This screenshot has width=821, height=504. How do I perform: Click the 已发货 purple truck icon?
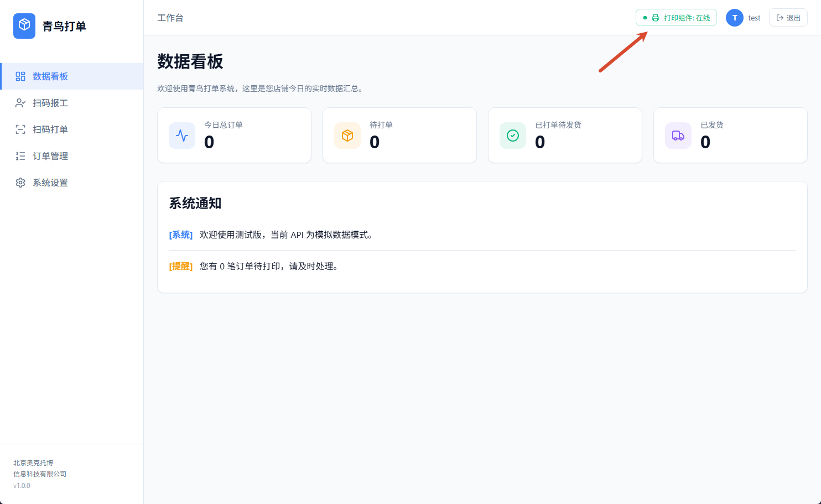pyautogui.click(x=678, y=136)
